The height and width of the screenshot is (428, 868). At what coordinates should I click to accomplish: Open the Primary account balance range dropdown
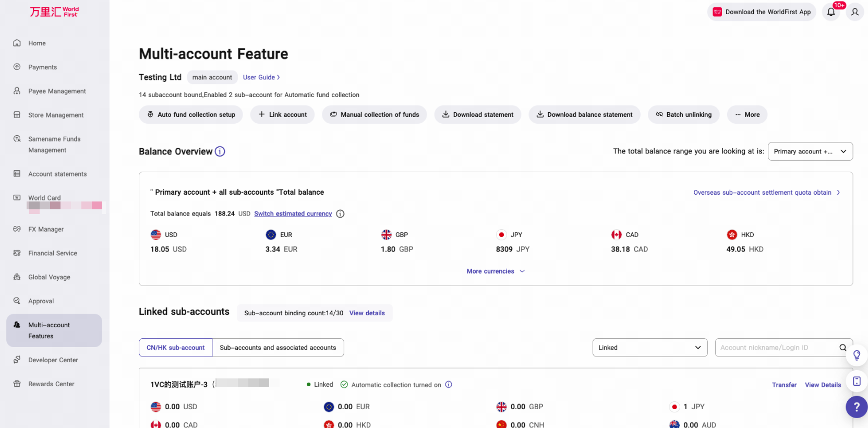pos(810,151)
